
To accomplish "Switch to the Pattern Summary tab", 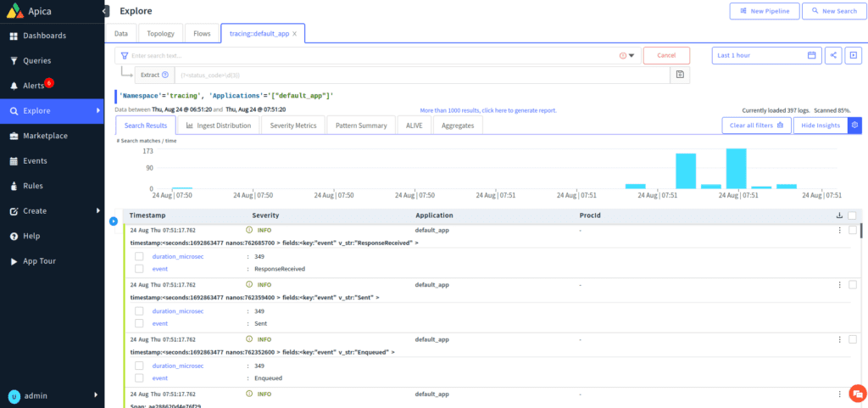I will point(362,126).
